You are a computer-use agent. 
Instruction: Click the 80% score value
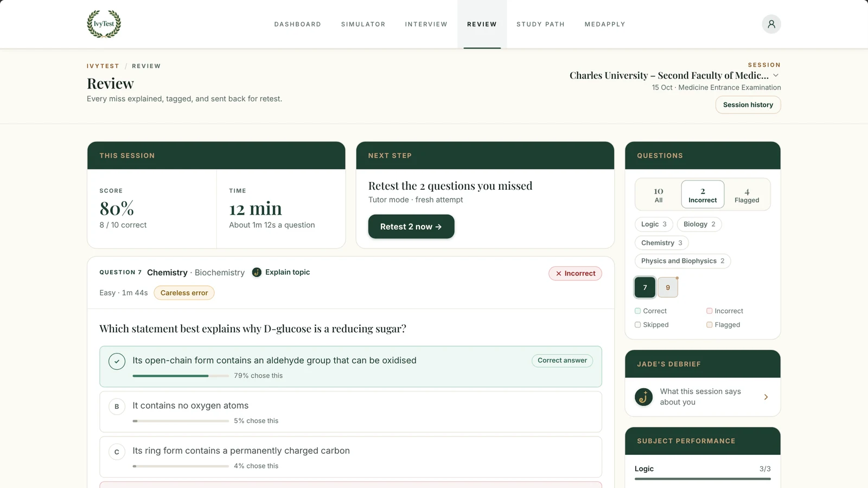pyautogui.click(x=117, y=209)
